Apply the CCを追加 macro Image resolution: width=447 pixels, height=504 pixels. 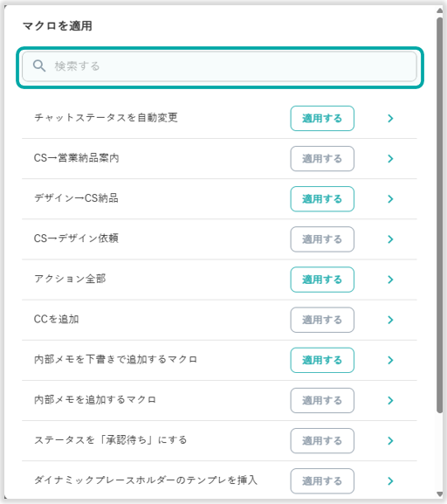[x=322, y=320]
